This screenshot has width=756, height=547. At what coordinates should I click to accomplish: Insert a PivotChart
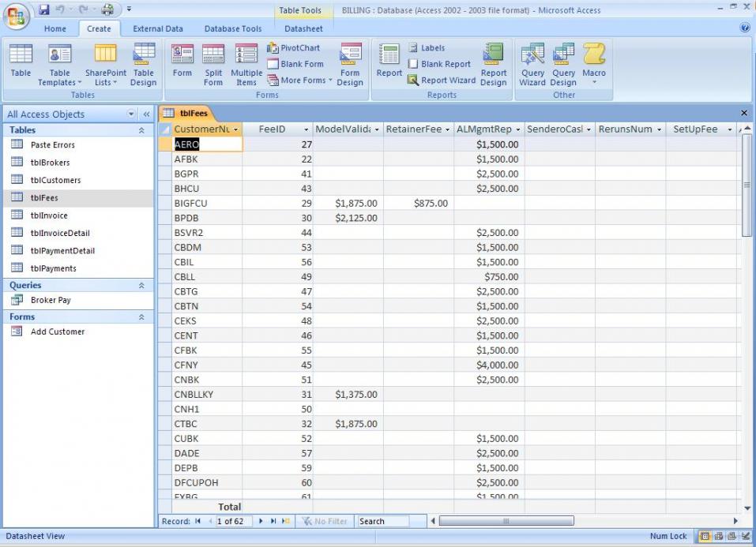point(293,47)
